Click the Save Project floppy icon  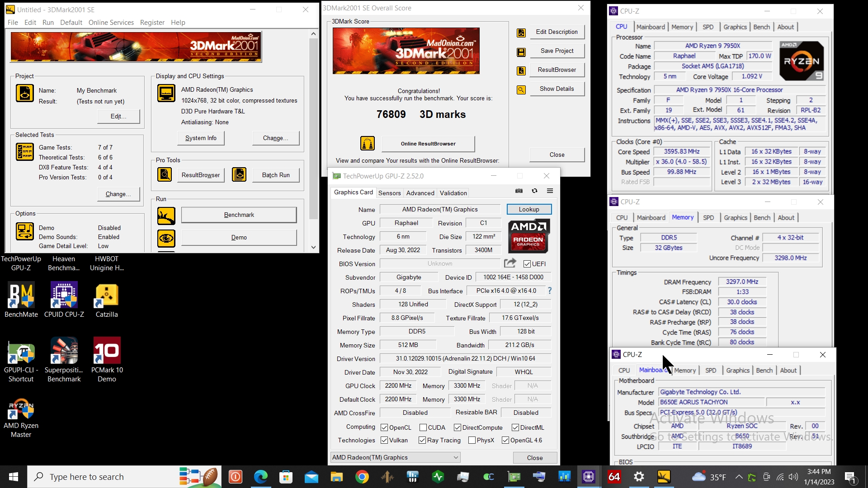point(521,52)
